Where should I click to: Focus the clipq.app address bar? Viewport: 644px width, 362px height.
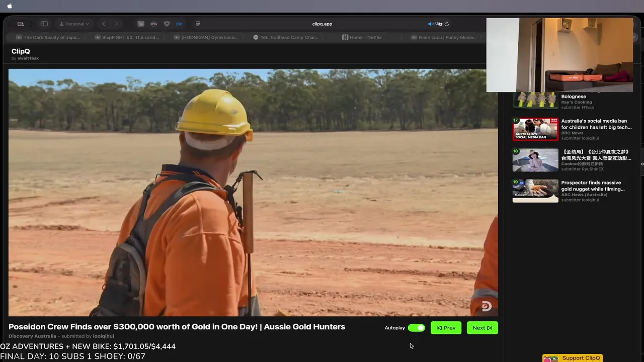(x=322, y=24)
